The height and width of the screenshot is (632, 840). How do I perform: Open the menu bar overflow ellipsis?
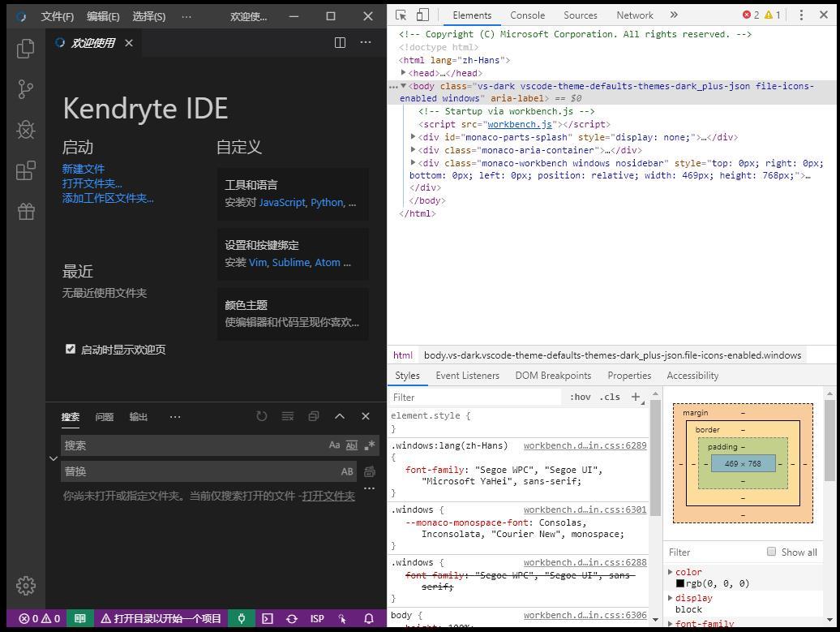[186, 16]
